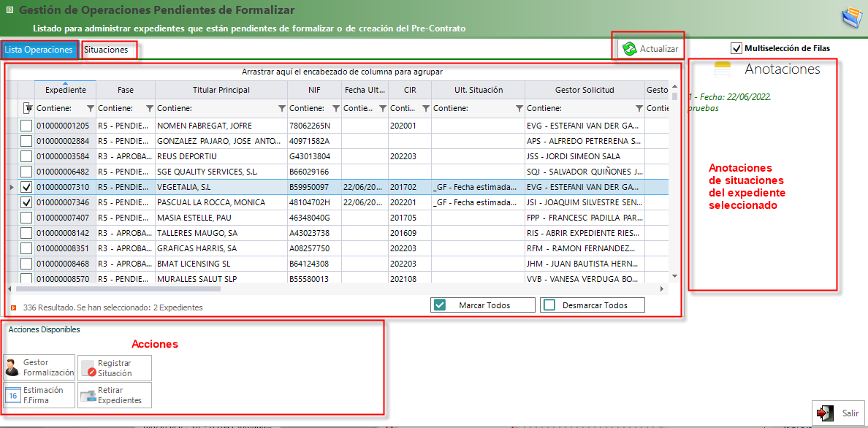Click the grid's vertical scrollbar up arrow

(674, 86)
